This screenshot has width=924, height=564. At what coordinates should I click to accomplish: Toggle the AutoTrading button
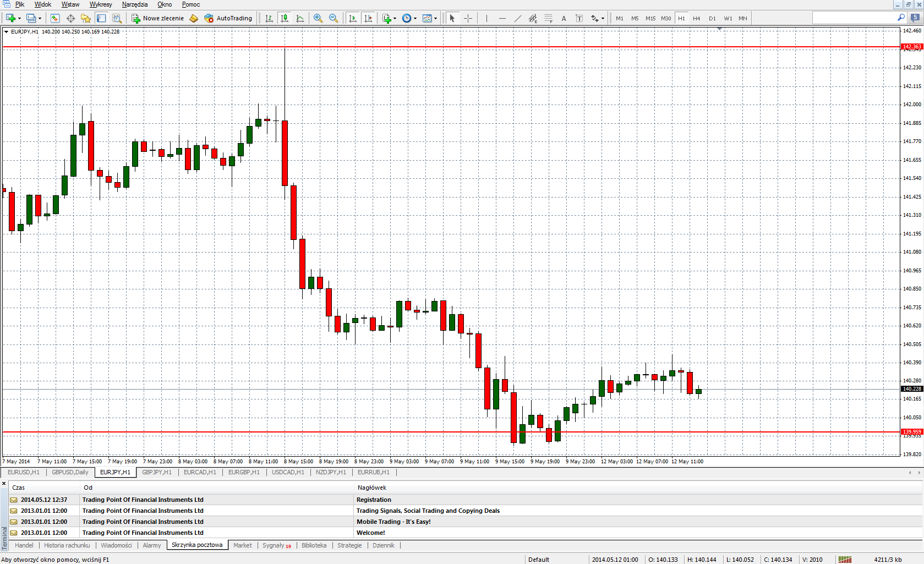pyautogui.click(x=228, y=18)
